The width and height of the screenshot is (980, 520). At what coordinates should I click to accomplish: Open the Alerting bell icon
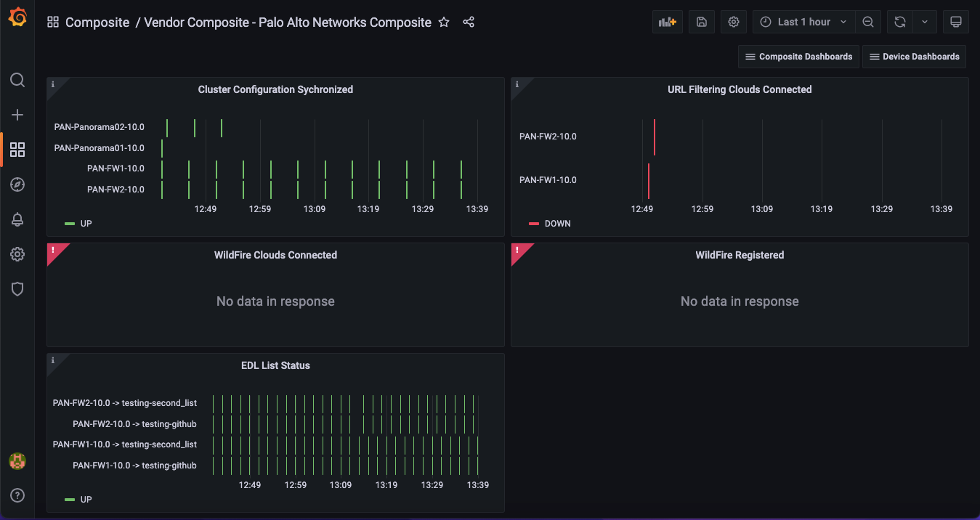coord(17,219)
